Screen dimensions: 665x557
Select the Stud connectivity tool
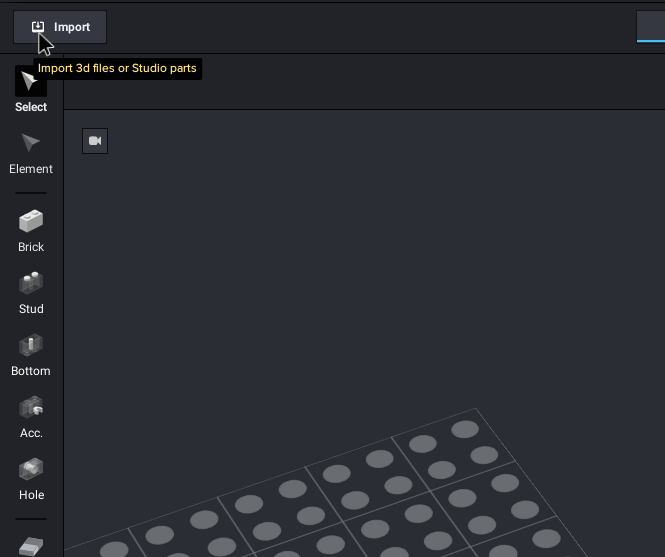pyautogui.click(x=31, y=293)
